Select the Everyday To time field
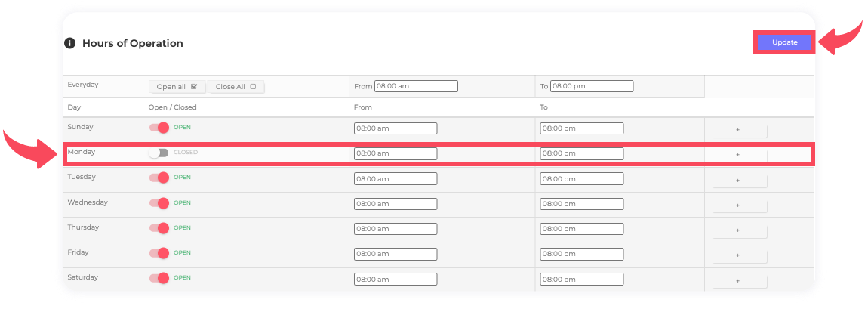This screenshot has height=309, width=868. 592,86
